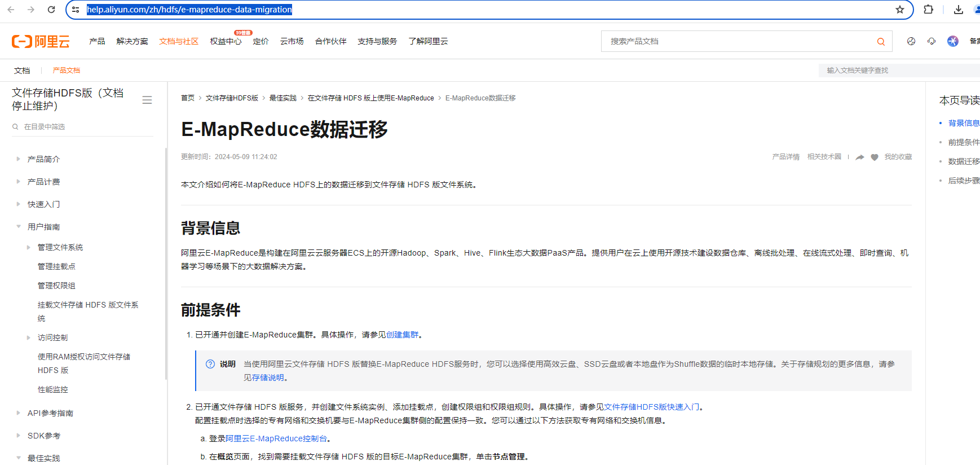Open 权益中心 top menu
The width and height of the screenshot is (980, 465).
coord(226,41)
